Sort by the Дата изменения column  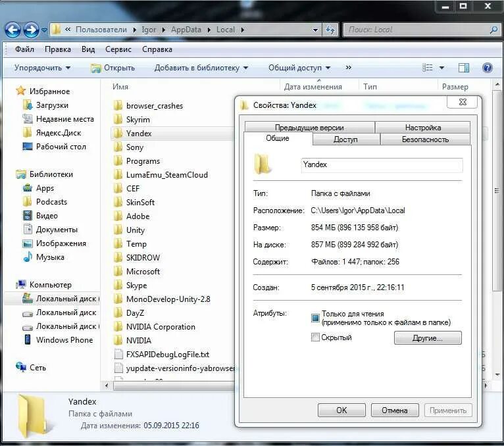tap(313, 87)
